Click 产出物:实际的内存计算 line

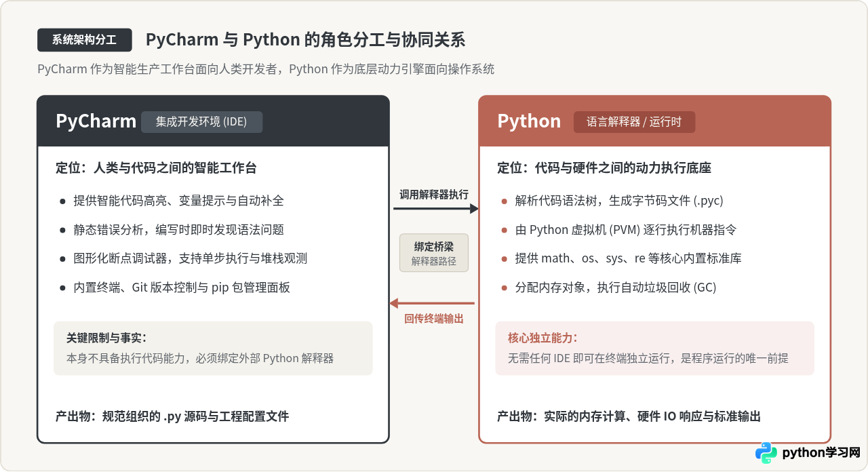pos(629,416)
